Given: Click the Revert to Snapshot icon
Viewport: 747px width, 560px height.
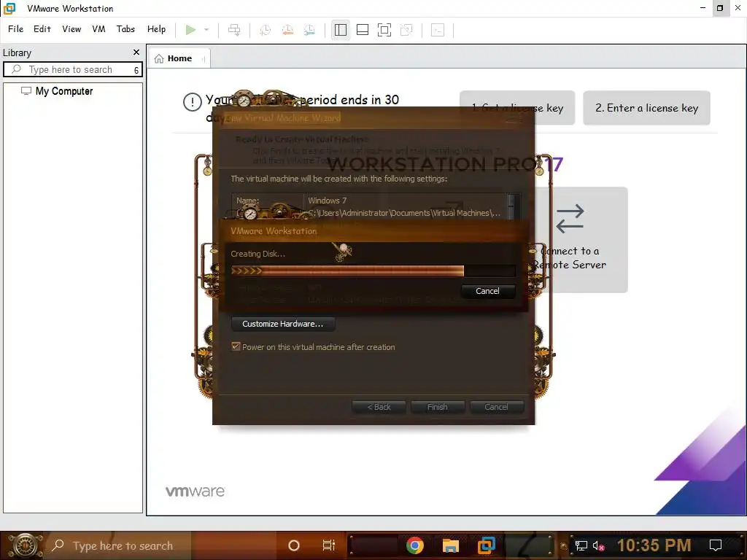Looking at the screenshot, I should [x=287, y=30].
